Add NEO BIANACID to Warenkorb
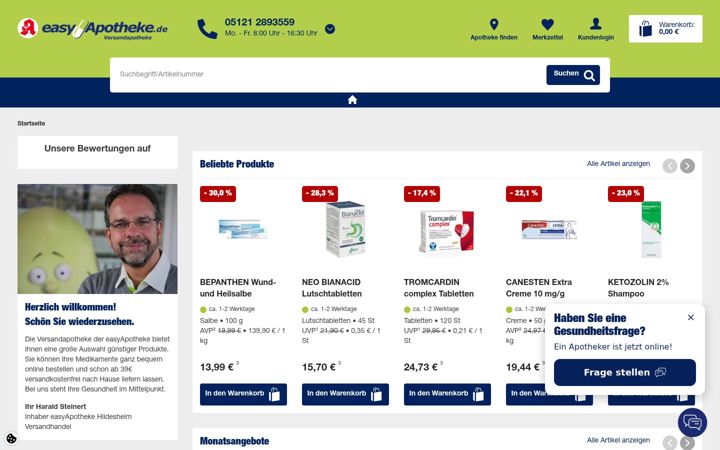This screenshot has width=720, height=450. click(345, 394)
